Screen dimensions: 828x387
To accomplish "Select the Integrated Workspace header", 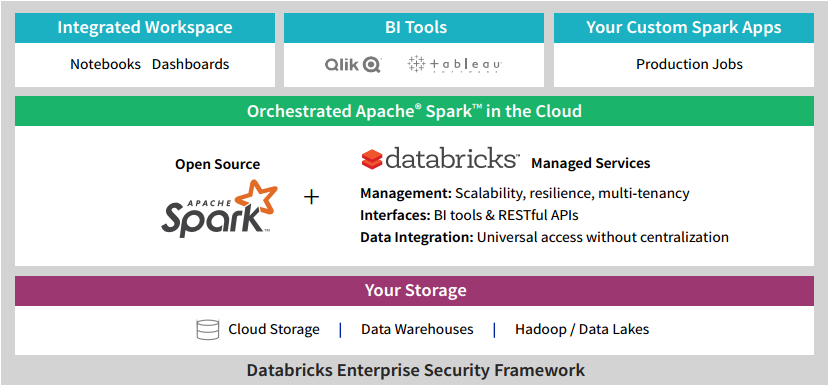I will (x=145, y=28).
